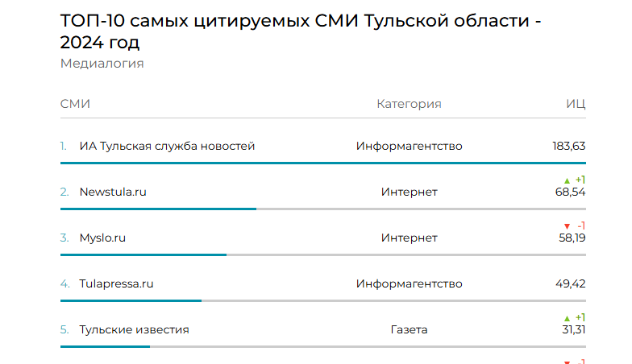The image size is (632, 364).
Task: Open the Newstula.ru entry
Action: [x=113, y=192]
